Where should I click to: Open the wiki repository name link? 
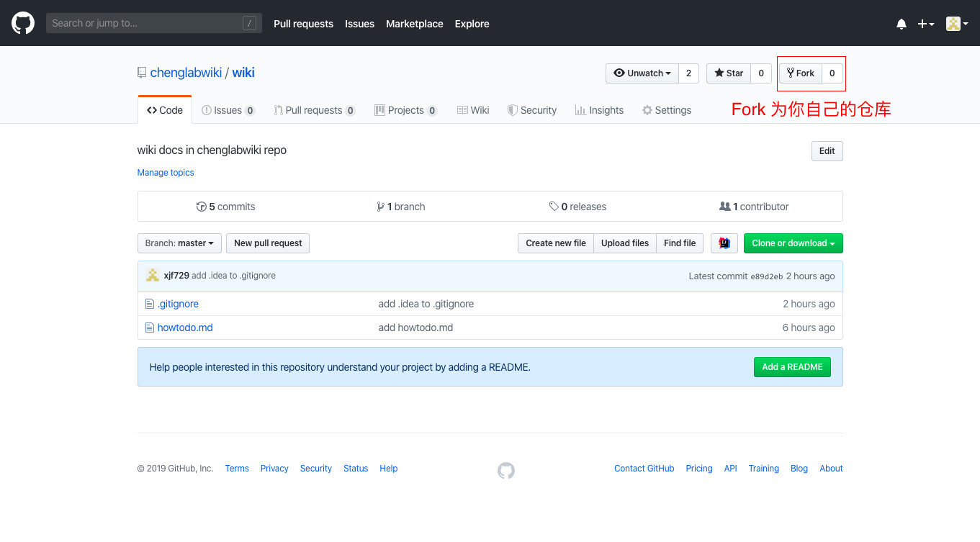point(243,73)
